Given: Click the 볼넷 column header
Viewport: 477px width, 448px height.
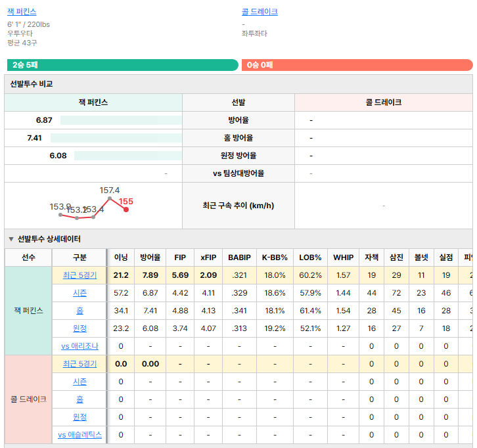Looking at the screenshot, I should tap(421, 258).
